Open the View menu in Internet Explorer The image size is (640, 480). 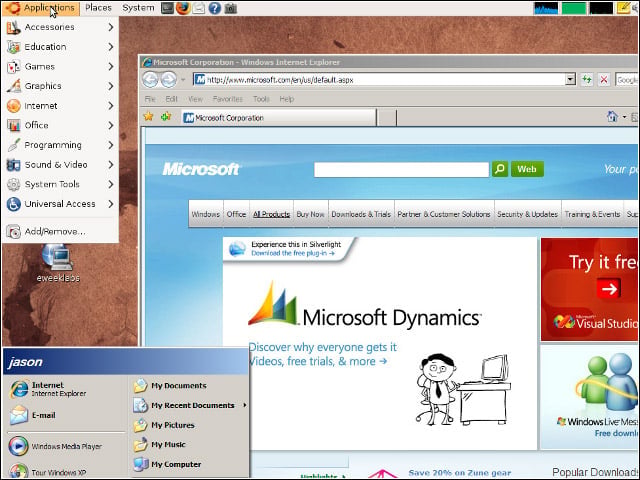(x=196, y=99)
